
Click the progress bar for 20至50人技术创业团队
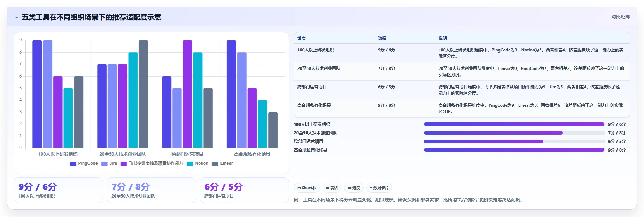[x=514, y=133]
